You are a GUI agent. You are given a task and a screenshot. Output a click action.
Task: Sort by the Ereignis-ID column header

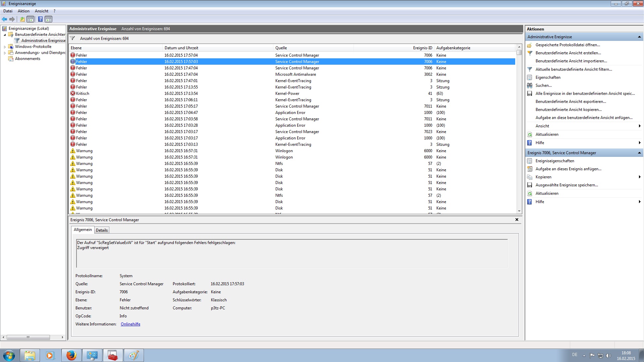coord(422,48)
